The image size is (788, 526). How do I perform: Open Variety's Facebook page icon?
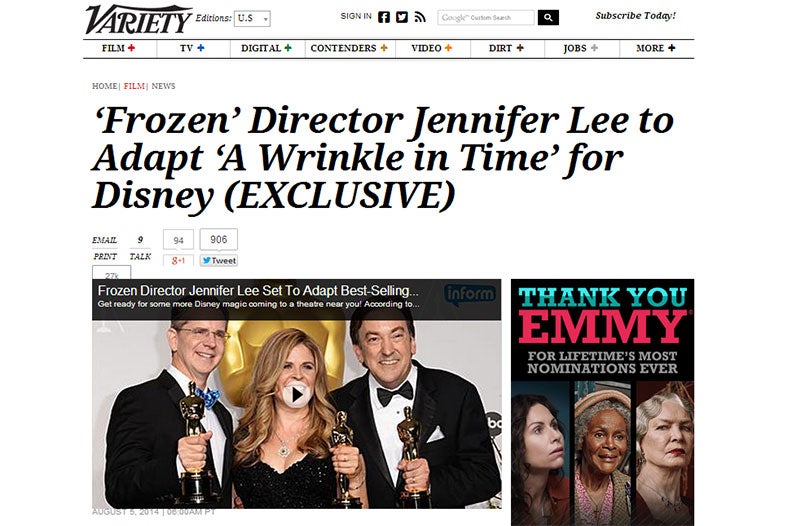pos(383,18)
